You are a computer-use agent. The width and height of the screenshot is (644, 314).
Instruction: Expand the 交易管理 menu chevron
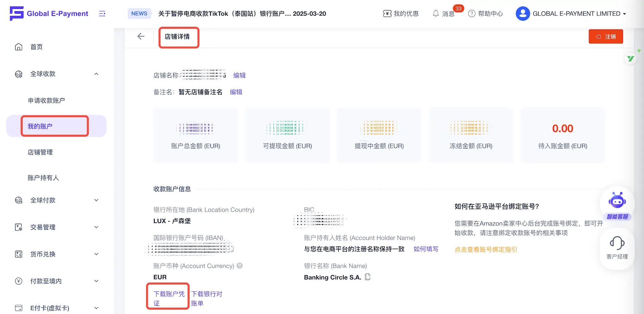[96, 227]
